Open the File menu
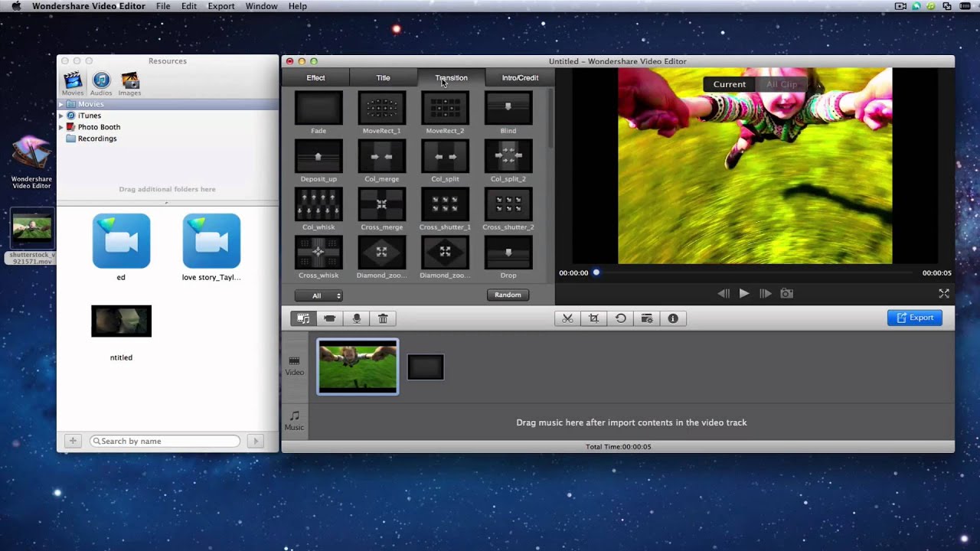 point(163,6)
